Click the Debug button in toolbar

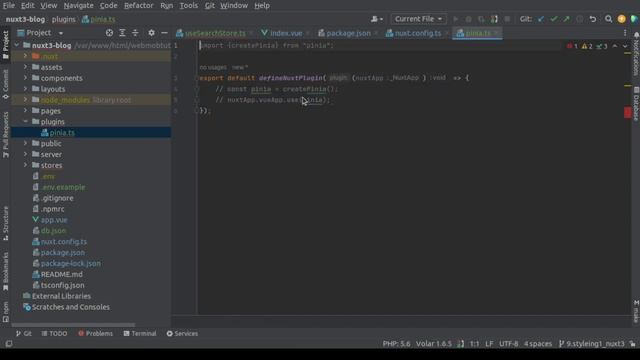click(x=468, y=19)
